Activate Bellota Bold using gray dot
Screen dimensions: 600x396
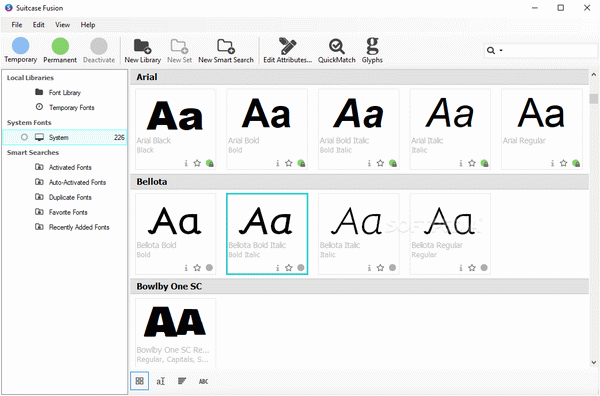click(209, 267)
